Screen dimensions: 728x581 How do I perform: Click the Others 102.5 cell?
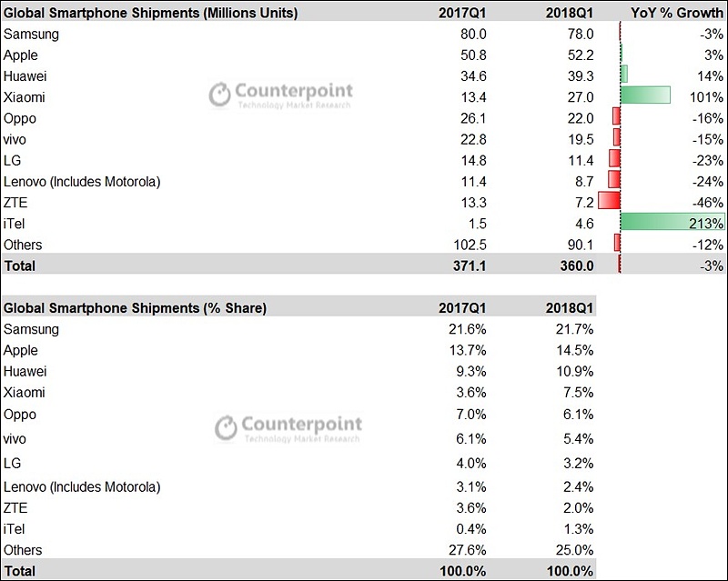pyautogui.click(x=470, y=245)
